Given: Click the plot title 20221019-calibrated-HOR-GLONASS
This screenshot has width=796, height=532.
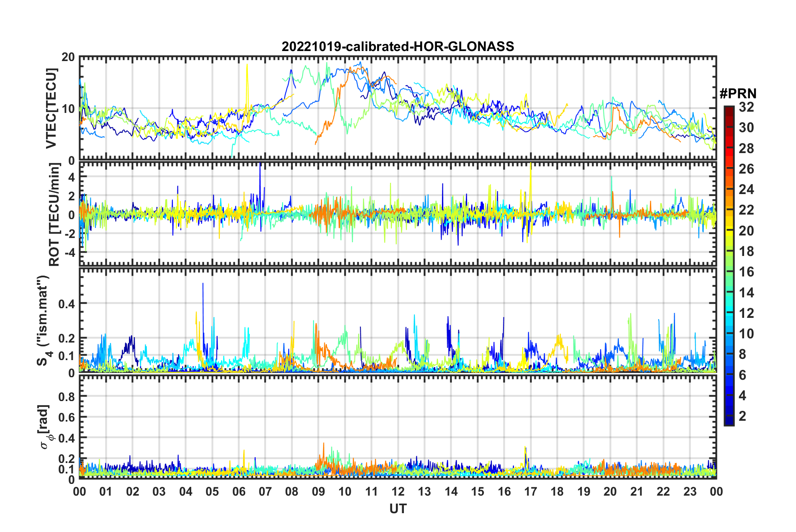Looking at the screenshot, I should pos(398,46).
